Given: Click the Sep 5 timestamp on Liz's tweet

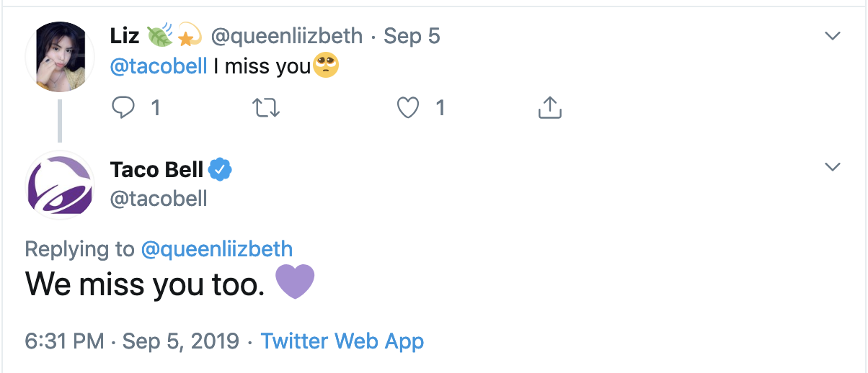Looking at the screenshot, I should 412,35.
